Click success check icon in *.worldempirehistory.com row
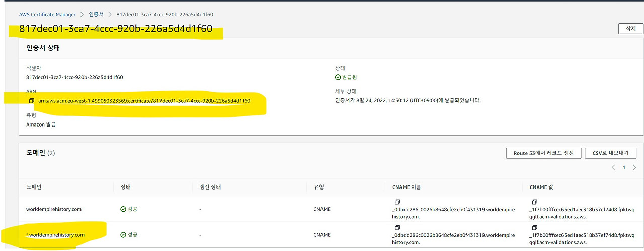 [x=123, y=235]
